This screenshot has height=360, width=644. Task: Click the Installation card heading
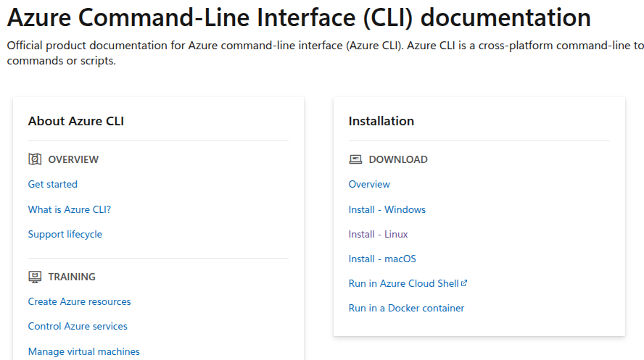[381, 122]
